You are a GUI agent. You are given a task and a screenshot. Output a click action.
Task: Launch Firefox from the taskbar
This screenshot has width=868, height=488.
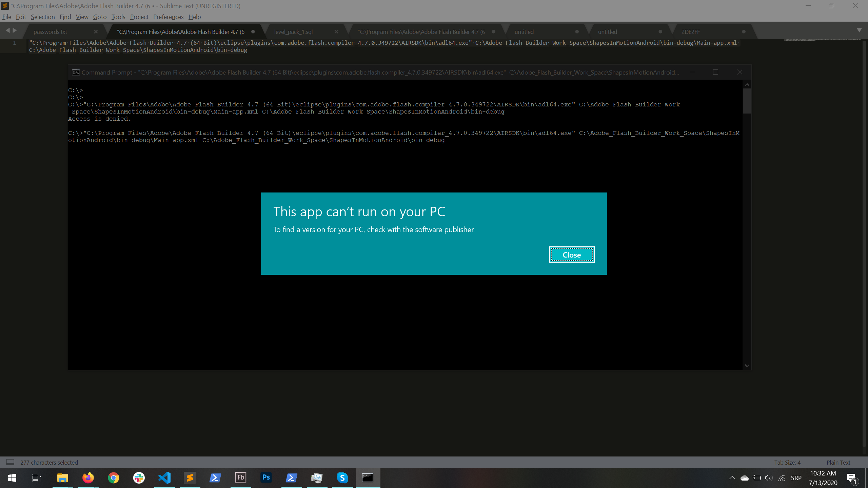[88, 477]
